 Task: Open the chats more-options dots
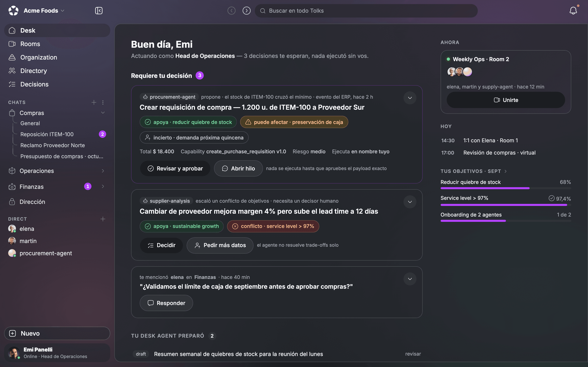click(103, 102)
